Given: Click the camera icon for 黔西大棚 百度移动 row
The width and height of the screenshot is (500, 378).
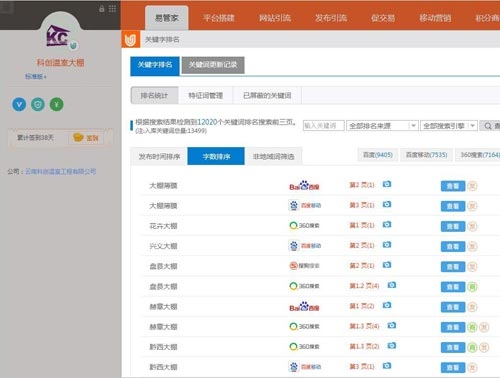Looking at the screenshot, I should (x=387, y=366).
